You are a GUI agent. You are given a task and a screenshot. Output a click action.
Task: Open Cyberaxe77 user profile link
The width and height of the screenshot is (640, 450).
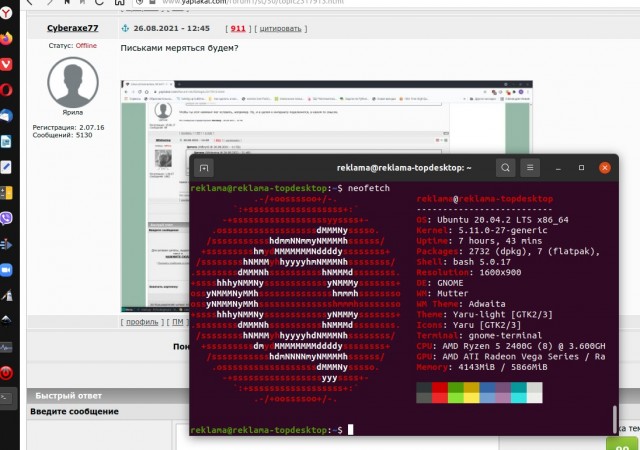tap(73, 28)
